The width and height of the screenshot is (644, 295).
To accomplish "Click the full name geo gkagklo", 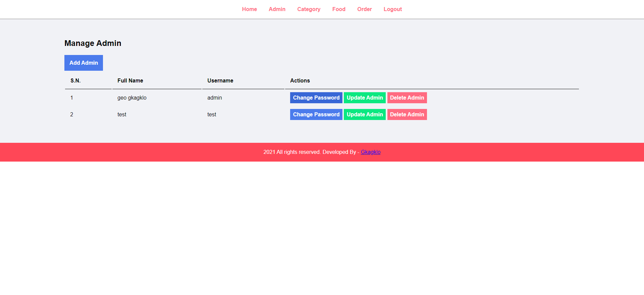I will click(132, 98).
